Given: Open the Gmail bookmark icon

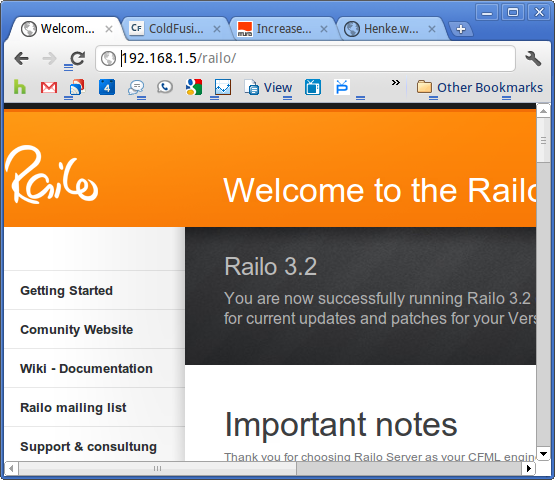Looking at the screenshot, I should coord(49,87).
